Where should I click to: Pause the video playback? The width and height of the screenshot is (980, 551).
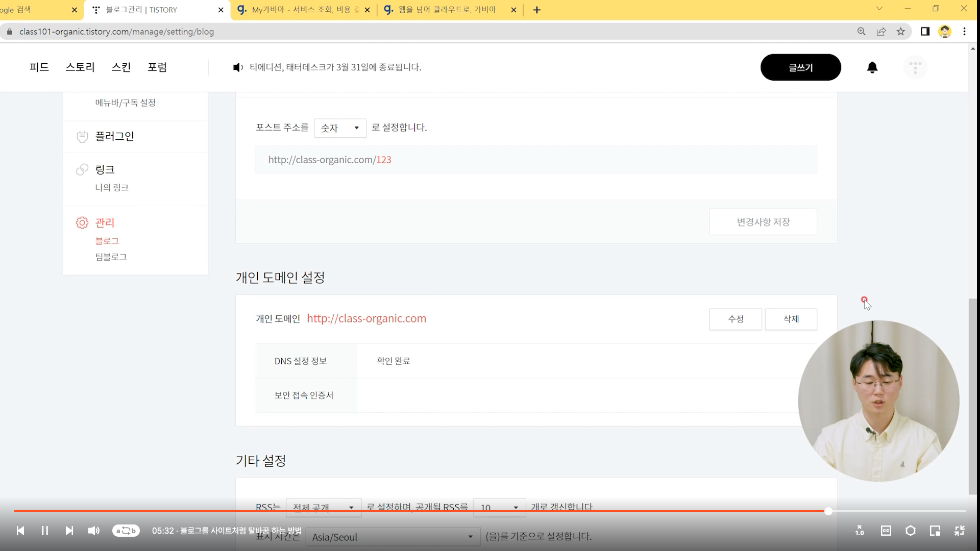[x=45, y=531]
